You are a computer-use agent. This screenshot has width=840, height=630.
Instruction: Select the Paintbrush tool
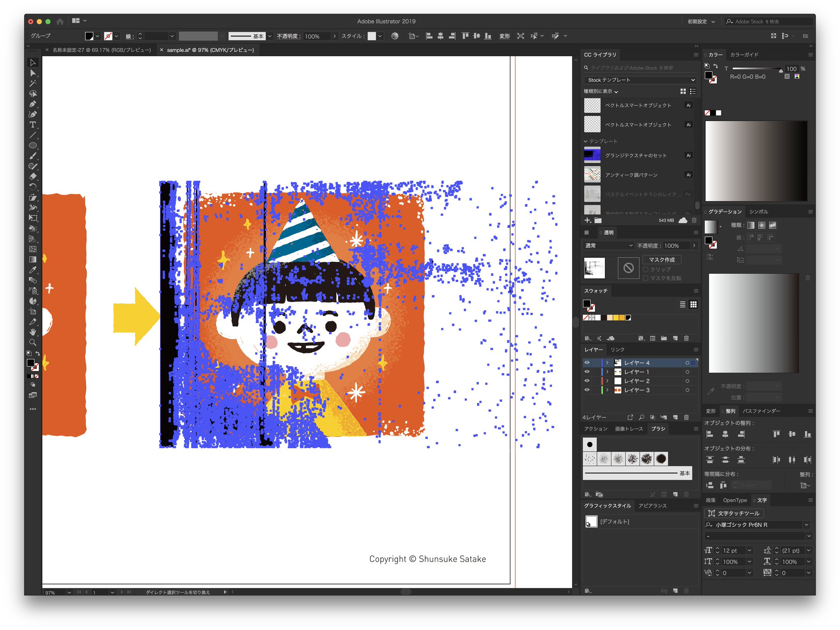(x=33, y=156)
